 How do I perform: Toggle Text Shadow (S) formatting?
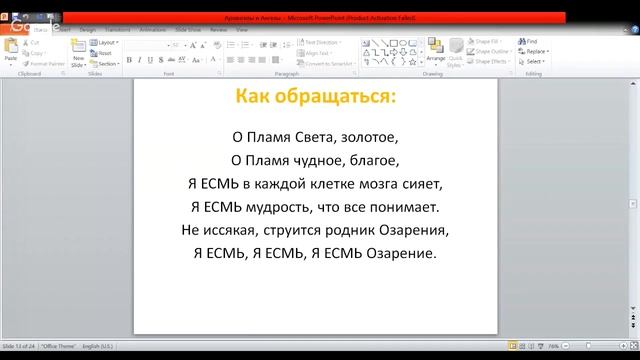pyautogui.click(x=161, y=60)
